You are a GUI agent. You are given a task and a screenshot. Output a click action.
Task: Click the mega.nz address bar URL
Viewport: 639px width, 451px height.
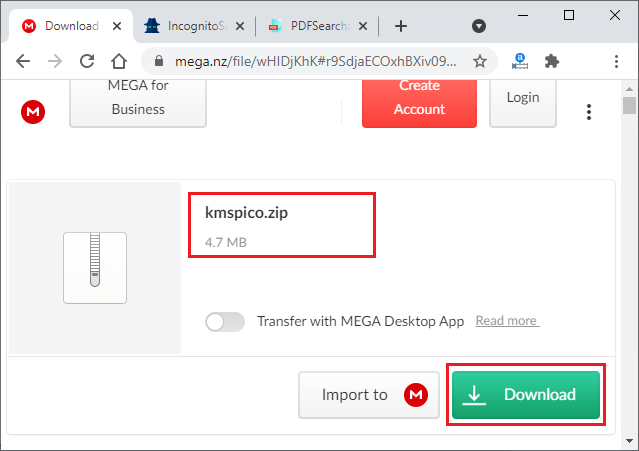(x=315, y=62)
